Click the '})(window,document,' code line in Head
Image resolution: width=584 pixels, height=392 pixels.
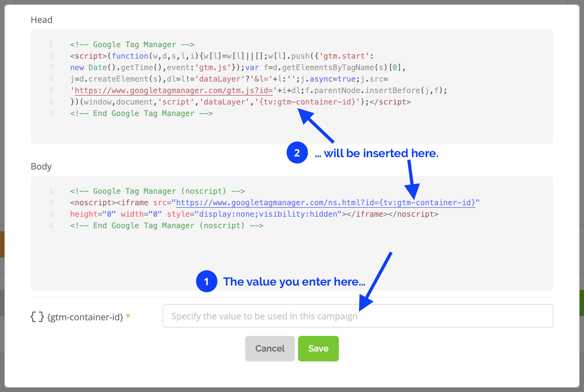(240, 102)
